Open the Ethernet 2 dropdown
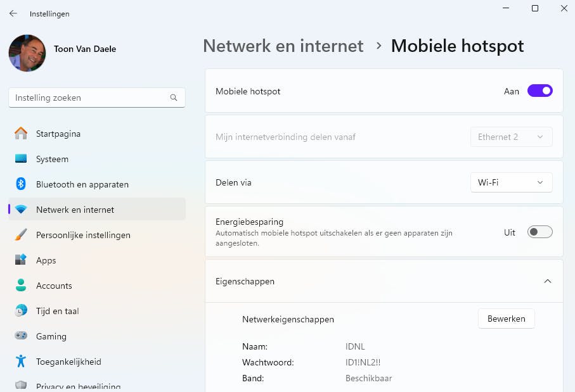The width and height of the screenshot is (575, 392). tap(511, 137)
